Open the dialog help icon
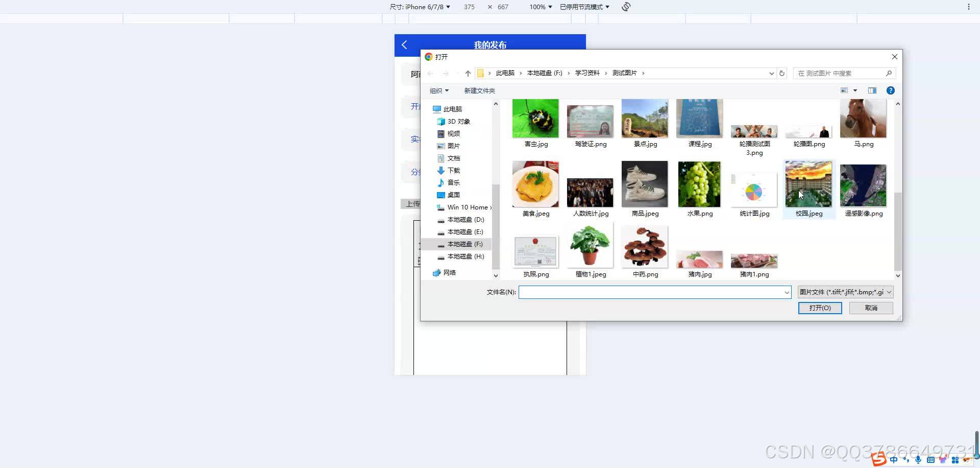Viewport: 980px width, 468px height. (890, 90)
